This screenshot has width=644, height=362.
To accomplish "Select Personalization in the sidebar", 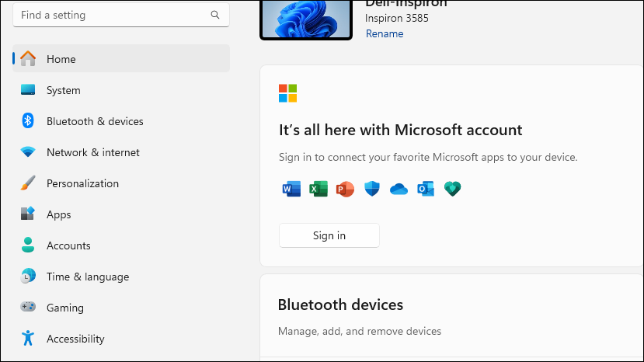I will coord(121,183).
